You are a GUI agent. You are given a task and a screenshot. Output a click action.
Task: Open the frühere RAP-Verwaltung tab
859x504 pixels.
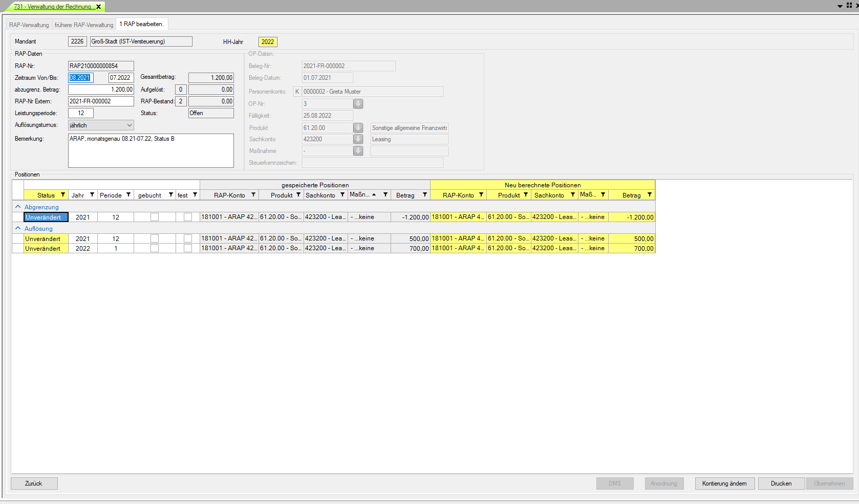click(x=84, y=25)
